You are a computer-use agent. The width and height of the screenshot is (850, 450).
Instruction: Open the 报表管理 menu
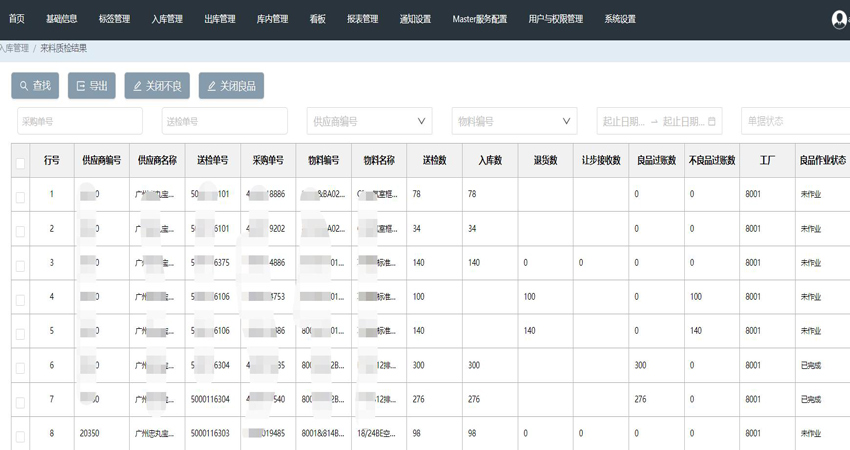click(x=362, y=19)
